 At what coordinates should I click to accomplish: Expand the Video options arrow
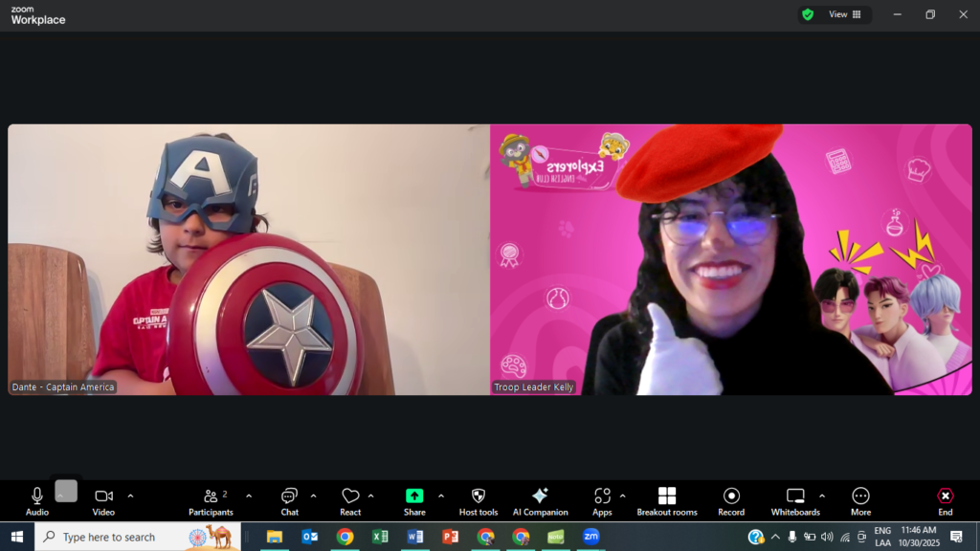(x=130, y=496)
